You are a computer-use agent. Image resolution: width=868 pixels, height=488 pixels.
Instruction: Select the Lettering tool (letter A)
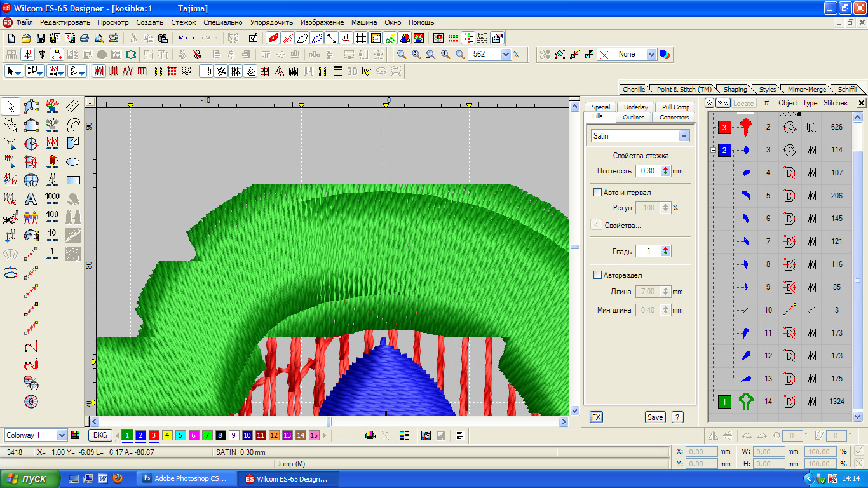click(31, 199)
